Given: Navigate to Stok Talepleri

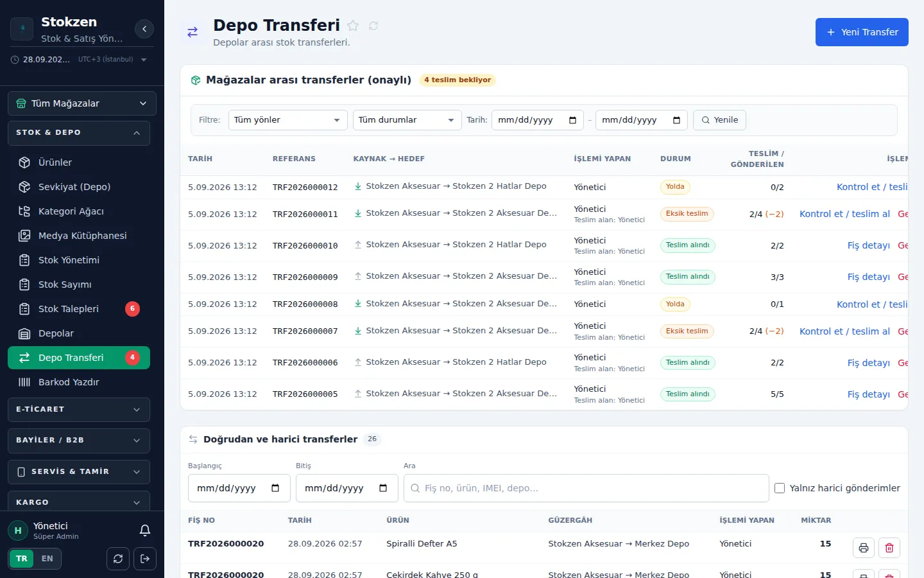Looking at the screenshot, I should point(79,309).
